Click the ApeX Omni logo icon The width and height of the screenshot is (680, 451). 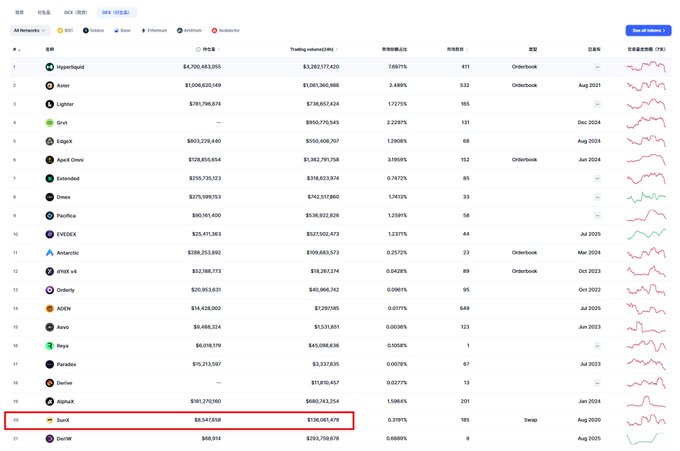[49, 160]
